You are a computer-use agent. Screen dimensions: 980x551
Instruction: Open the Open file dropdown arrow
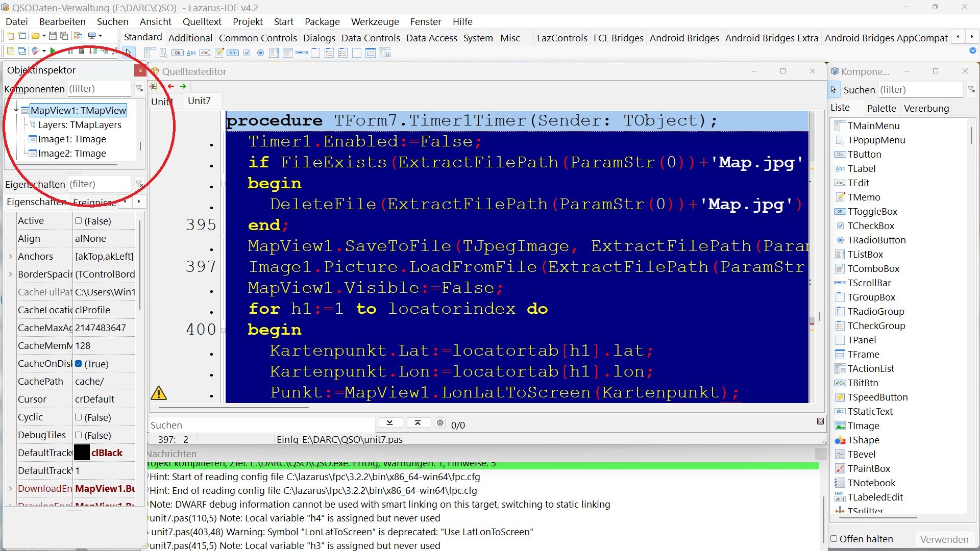44,36
